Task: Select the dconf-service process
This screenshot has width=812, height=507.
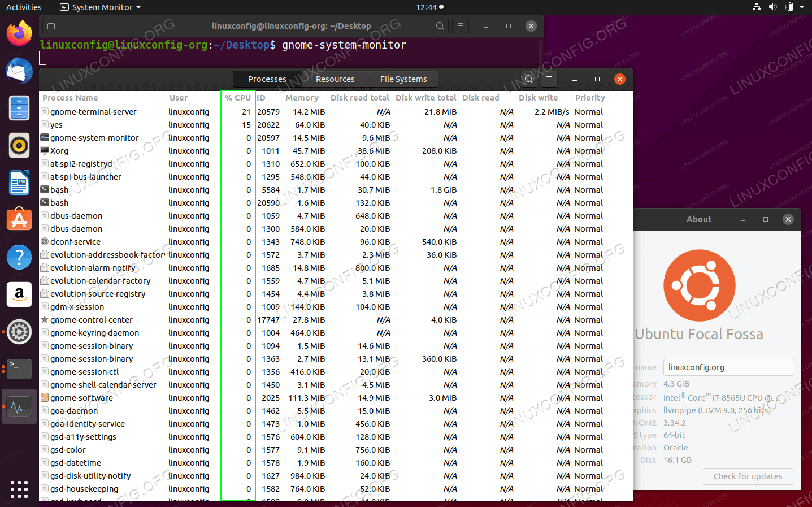Action: point(336,242)
